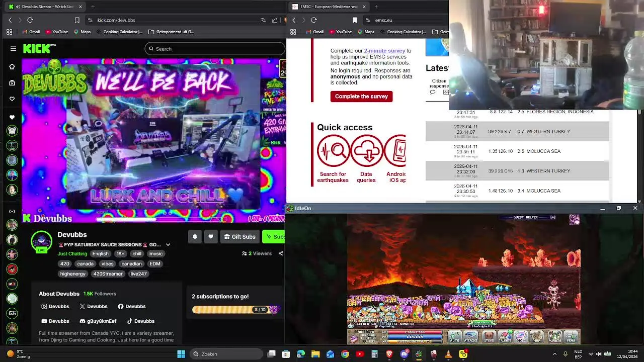Click the taskbar Zoeken search box
644x362 pixels.
pos(226,354)
